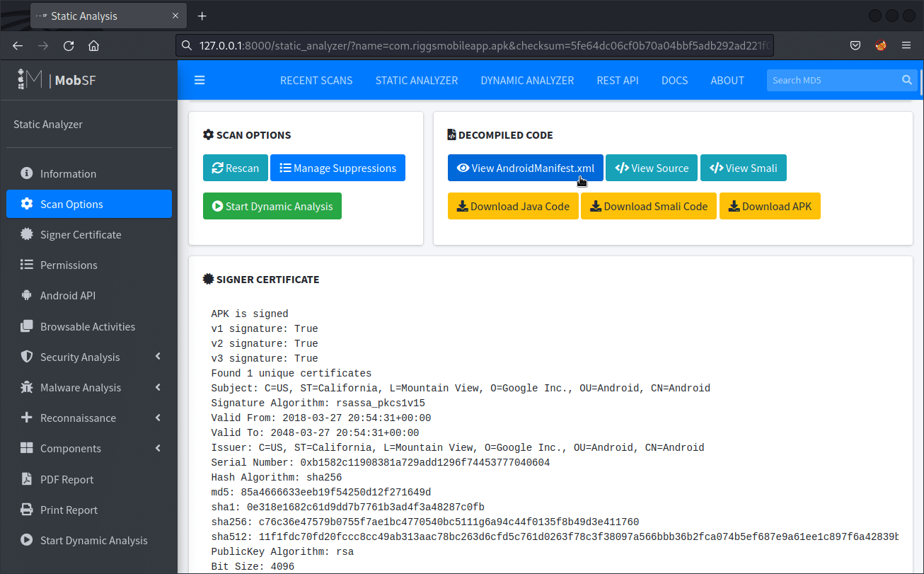Open ABOUT in top navigation
924x574 pixels.
point(727,80)
